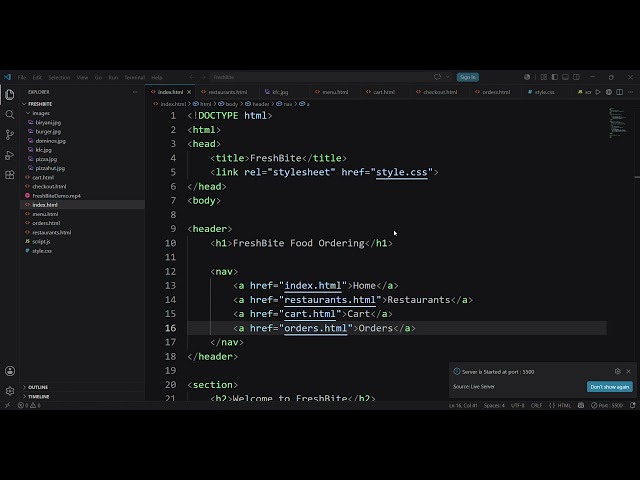This screenshot has width=640, height=480.
Task: Click the Go Back arrow in title bar
Action: point(192,77)
